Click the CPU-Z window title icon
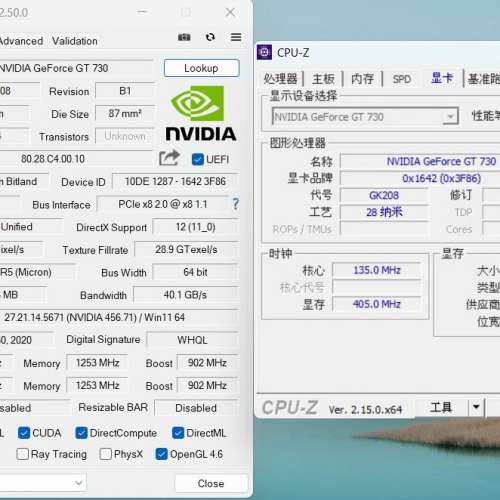The image size is (500, 500). [x=264, y=53]
